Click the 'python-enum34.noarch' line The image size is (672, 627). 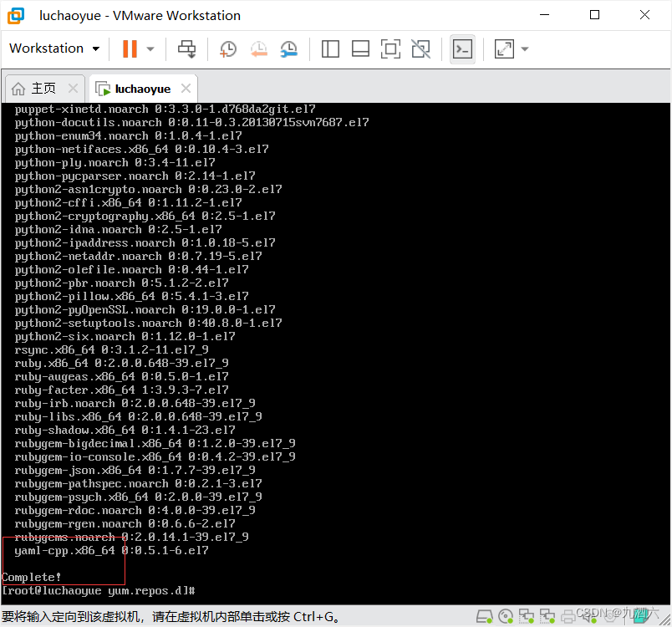pos(128,136)
